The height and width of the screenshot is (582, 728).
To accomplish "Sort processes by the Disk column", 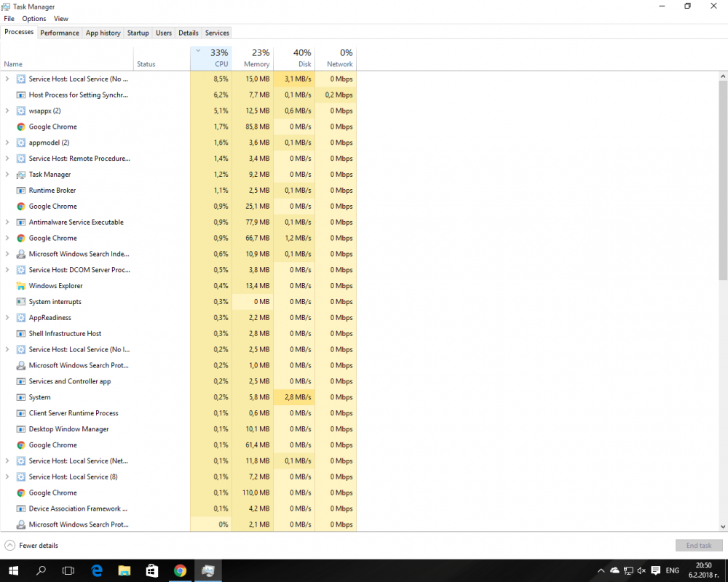I will [294, 58].
